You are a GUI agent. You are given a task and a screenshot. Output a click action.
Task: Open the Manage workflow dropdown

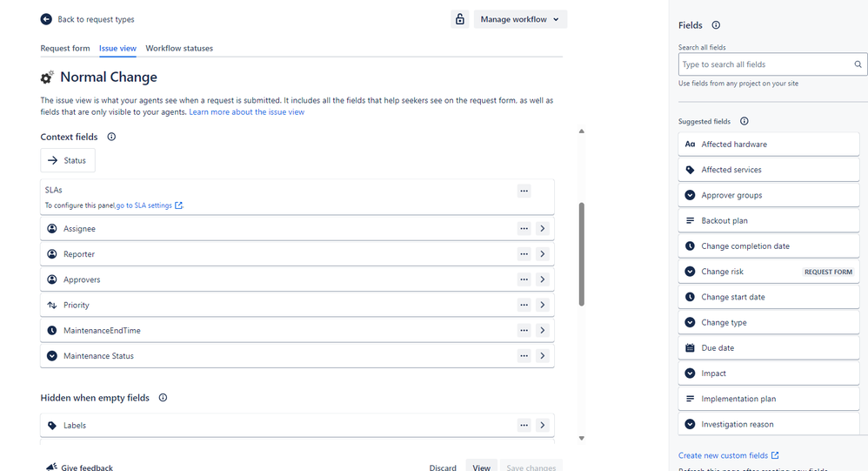click(x=520, y=19)
